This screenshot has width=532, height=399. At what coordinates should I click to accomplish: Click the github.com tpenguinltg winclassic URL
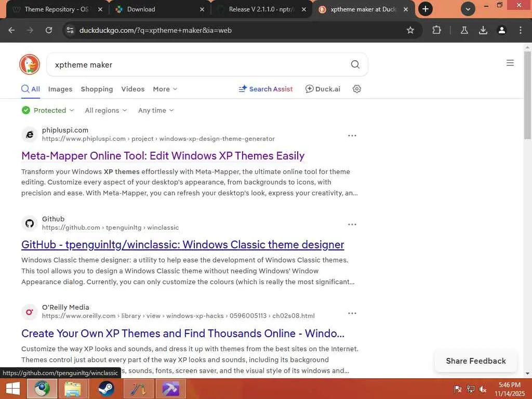[110, 228]
